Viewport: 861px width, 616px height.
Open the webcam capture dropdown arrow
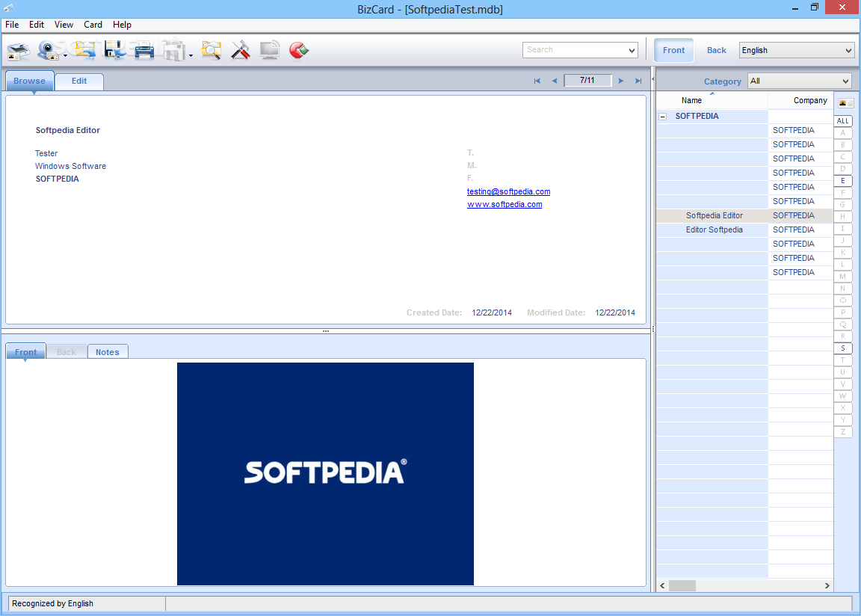tap(65, 55)
